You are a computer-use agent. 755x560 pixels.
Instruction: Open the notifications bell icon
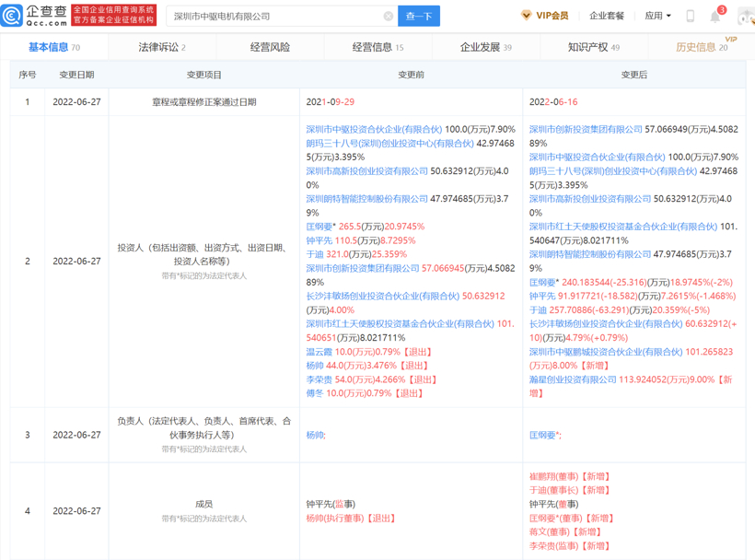715,17
